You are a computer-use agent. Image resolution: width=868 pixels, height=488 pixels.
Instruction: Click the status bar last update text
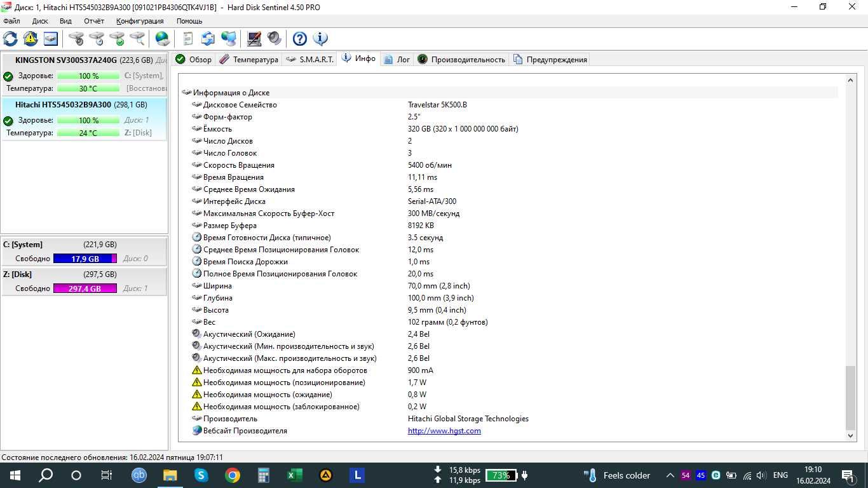point(112,457)
